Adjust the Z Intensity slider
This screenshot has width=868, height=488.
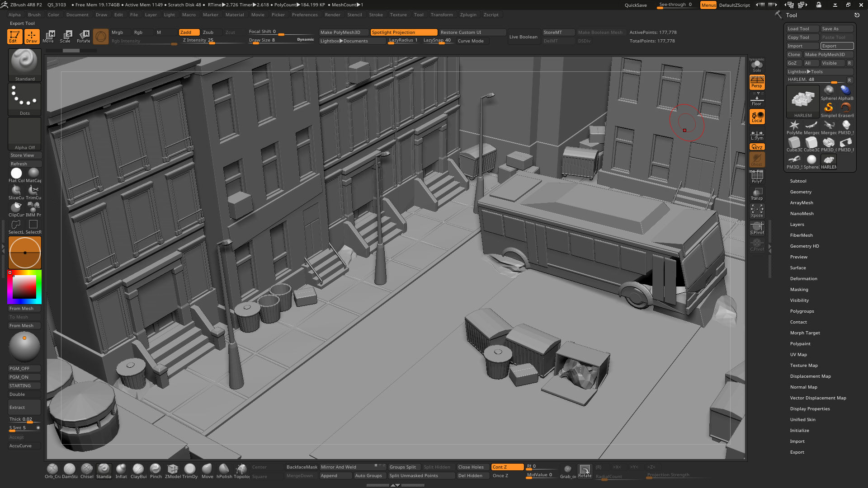click(x=212, y=41)
